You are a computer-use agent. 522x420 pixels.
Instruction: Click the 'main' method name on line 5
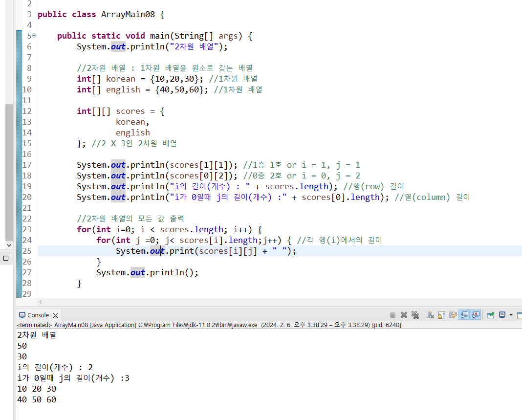pyautogui.click(x=160, y=36)
